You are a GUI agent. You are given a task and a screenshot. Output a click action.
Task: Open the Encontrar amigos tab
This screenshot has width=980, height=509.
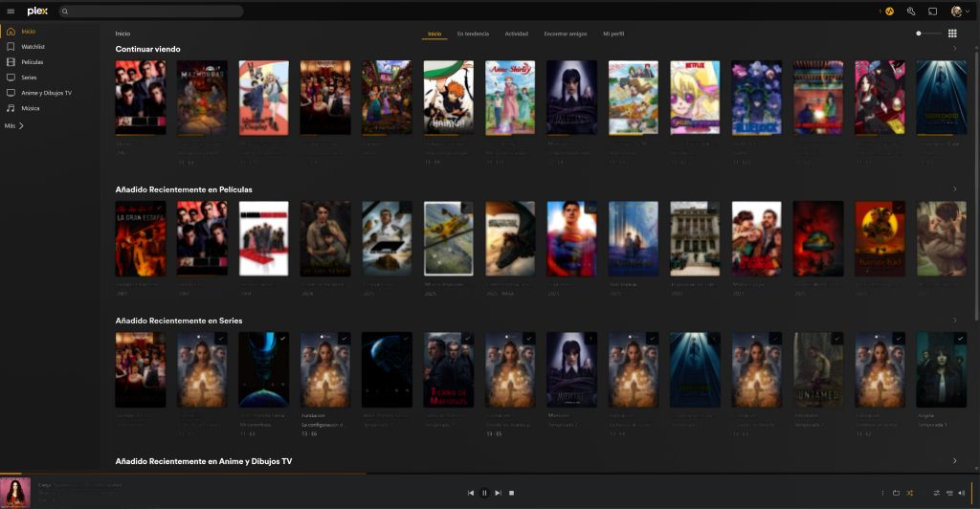(566, 33)
